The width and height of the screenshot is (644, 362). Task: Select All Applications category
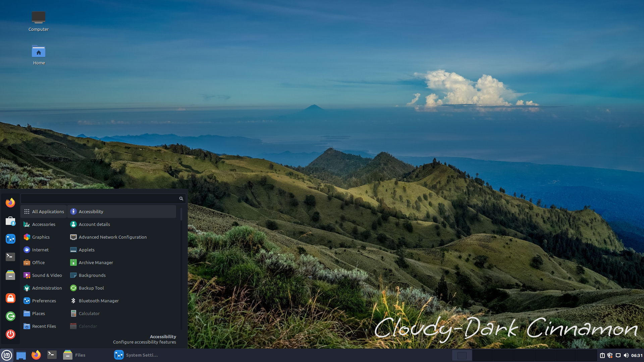pos(44,212)
